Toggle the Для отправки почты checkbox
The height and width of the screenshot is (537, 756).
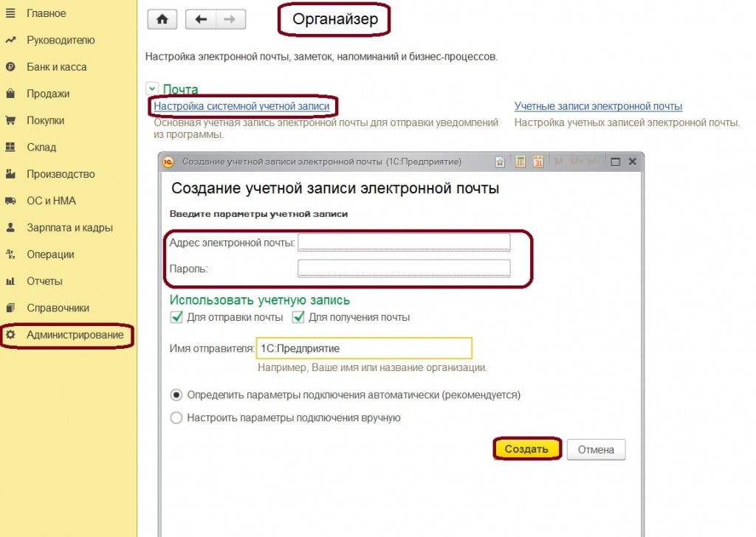point(176,317)
